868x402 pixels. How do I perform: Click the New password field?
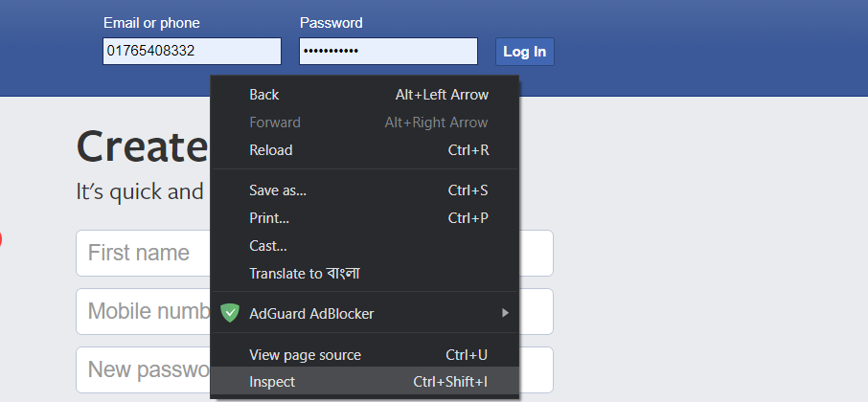pos(144,369)
